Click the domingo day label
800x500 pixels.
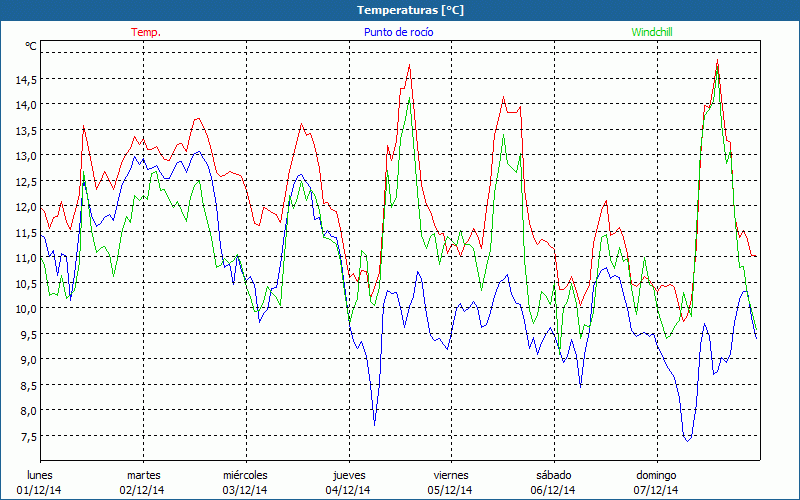pyautogui.click(x=656, y=475)
